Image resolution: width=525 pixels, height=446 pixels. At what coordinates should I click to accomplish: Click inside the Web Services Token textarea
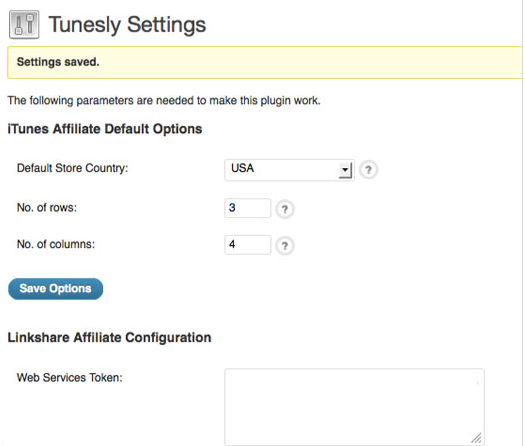[x=354, y=406]
